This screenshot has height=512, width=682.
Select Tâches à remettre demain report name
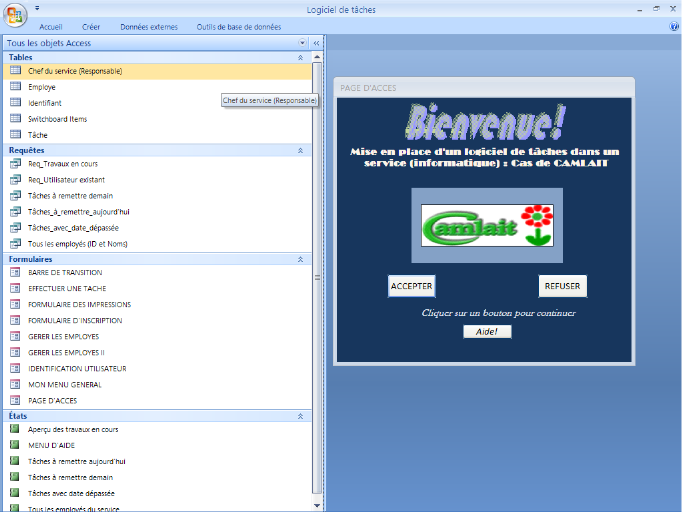pos(70,477)
